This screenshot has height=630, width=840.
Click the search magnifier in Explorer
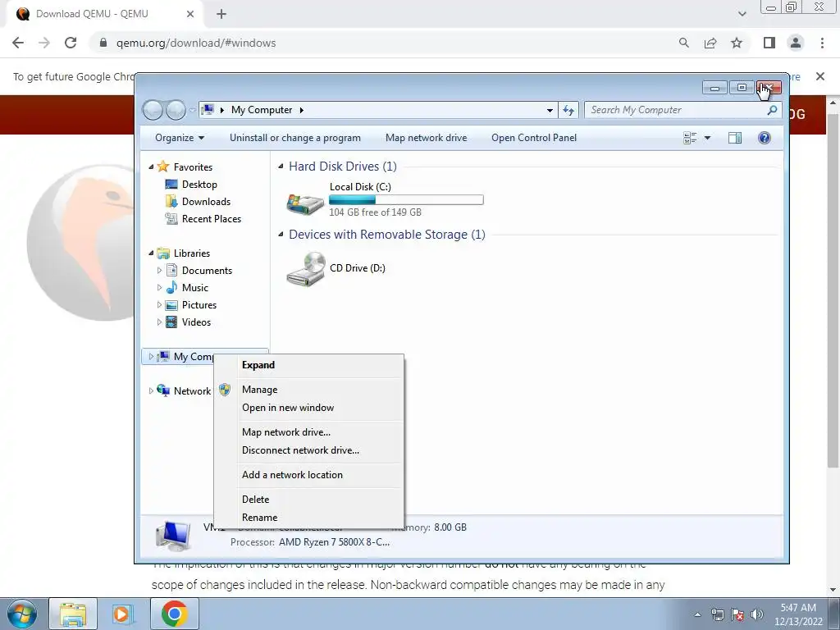(772, 110)
